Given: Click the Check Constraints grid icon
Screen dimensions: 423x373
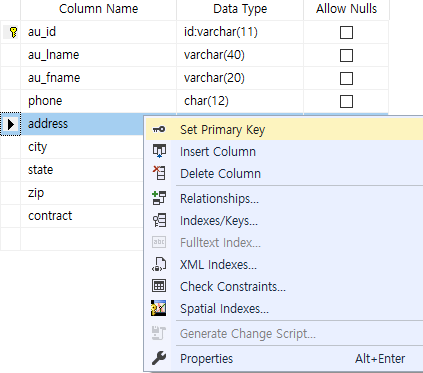Looking at the screenshot, I should pyautogui.click(x=159, y=286).
